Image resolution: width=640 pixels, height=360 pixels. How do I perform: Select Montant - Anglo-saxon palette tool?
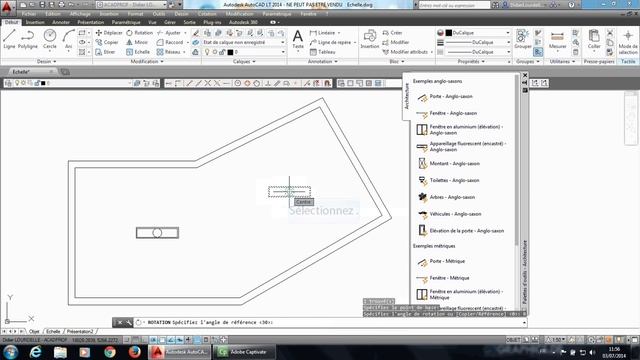[448, 164]
